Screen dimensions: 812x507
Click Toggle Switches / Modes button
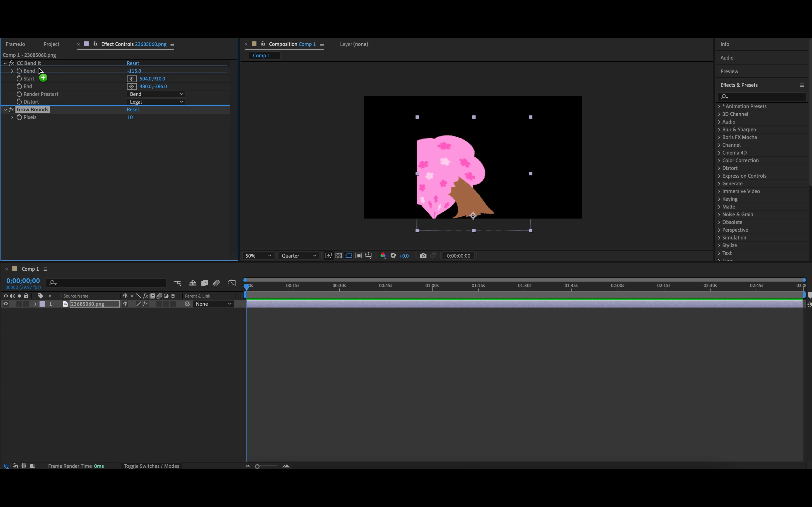pyautogui.click(x=151, y=466)
